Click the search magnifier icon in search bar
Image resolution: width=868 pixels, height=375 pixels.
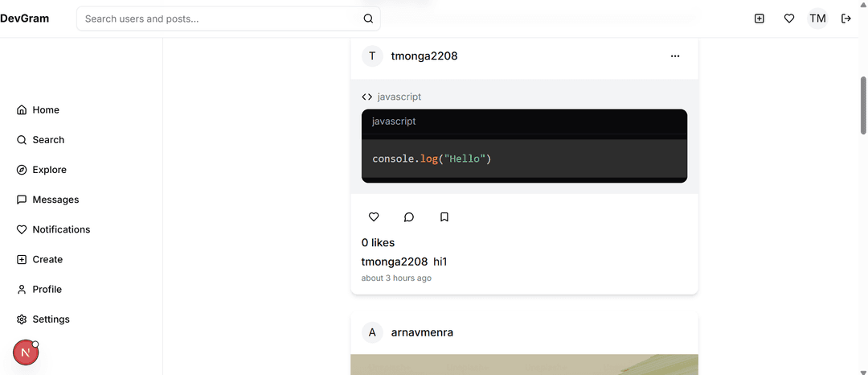coord(368,19)
